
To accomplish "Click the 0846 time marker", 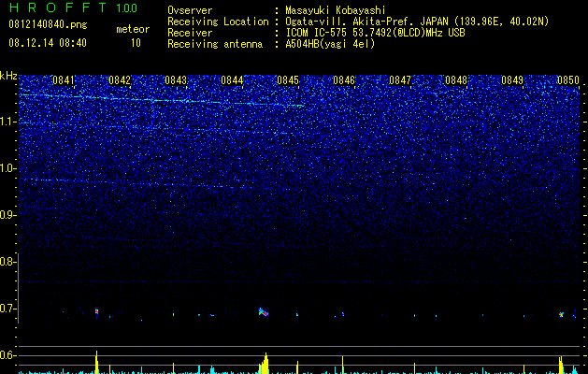I will [x=344, y=80].
